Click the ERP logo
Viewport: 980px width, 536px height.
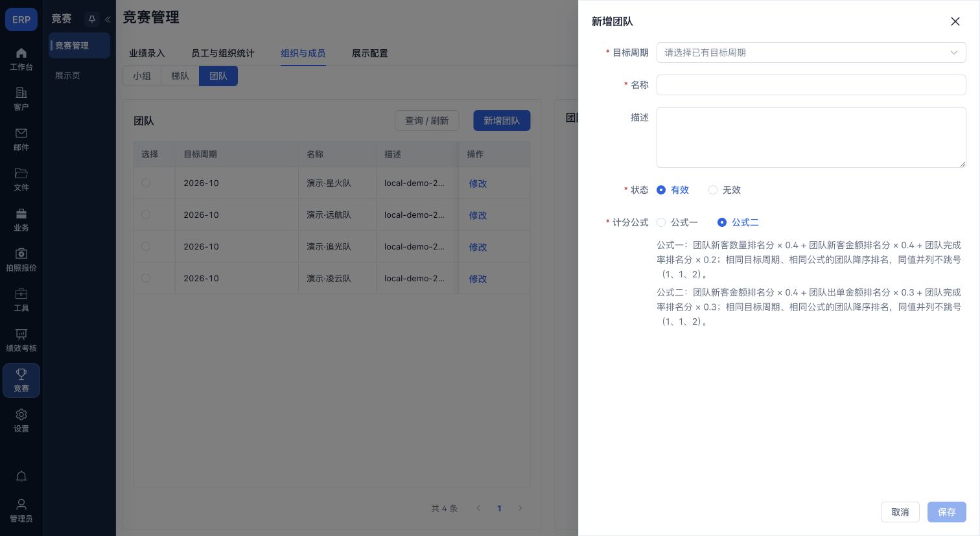click(21, 19)
